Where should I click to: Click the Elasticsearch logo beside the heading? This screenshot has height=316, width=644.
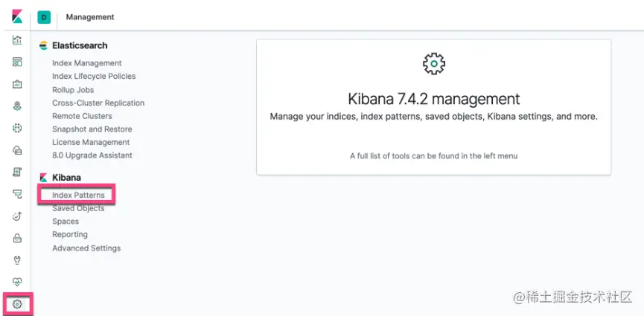pos(43,45)
